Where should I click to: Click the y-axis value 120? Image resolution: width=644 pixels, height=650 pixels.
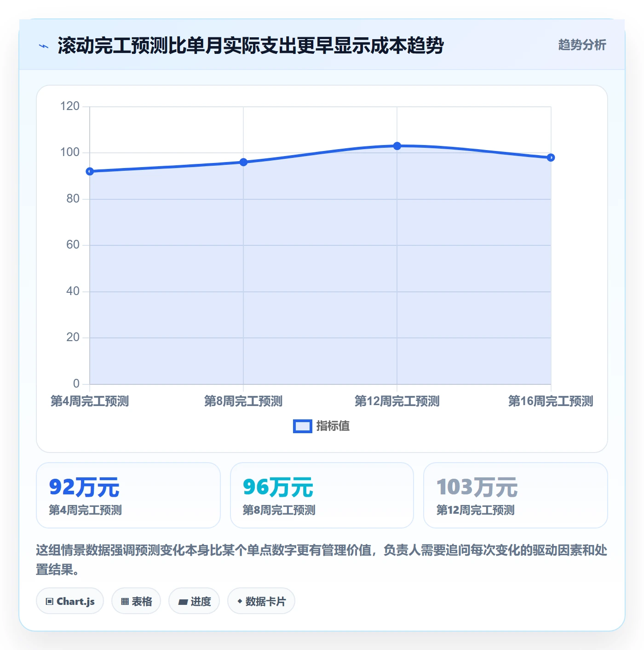tap(70, 106)
